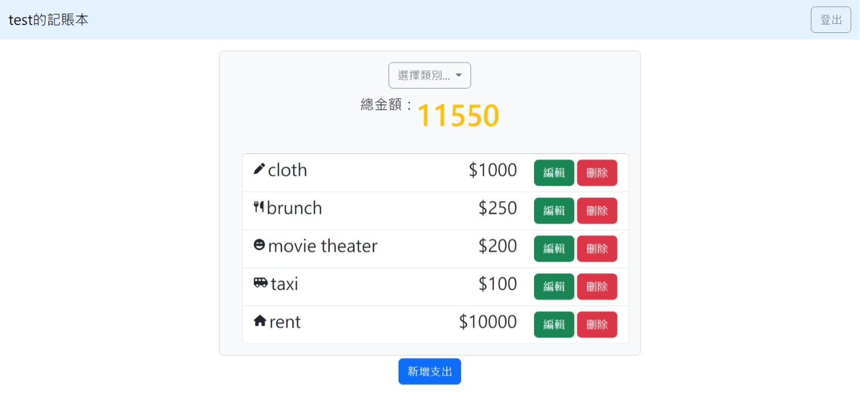The height and width of the screenshot is (411, 868).
Task: Click the smiley icon beside movie theater
Action: click(259, 245)
